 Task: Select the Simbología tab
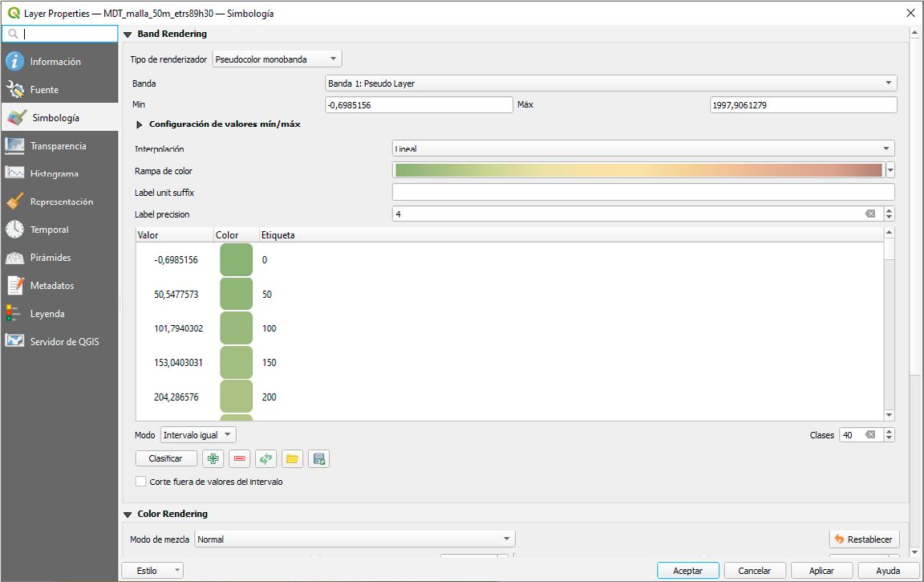tap(59, 117)
